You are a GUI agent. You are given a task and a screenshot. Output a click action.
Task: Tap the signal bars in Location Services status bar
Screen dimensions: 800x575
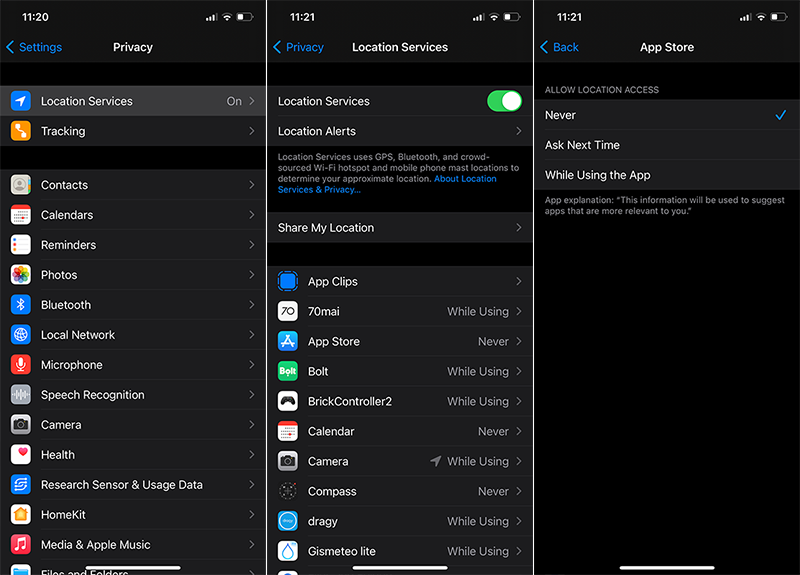[478, 17]
